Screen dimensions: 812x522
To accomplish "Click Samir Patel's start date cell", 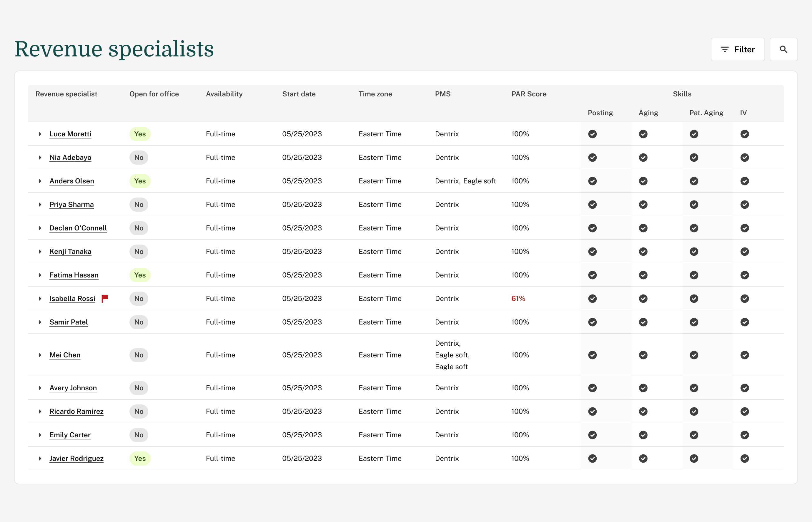I will click(x=302, y=322).
